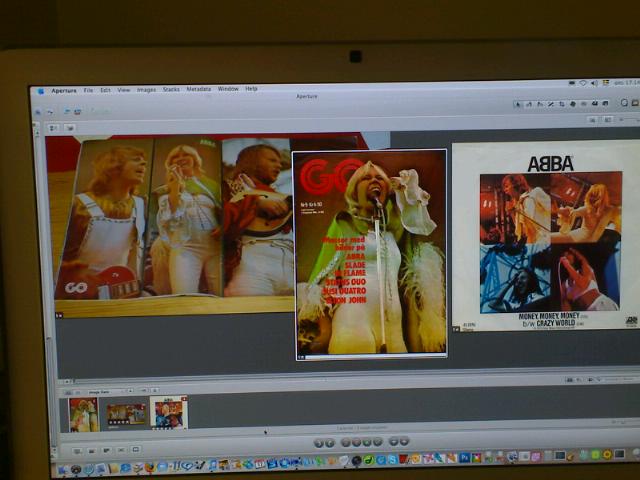
Task: Click the third filmstrip thumbnail
Action: click(168, 413)
